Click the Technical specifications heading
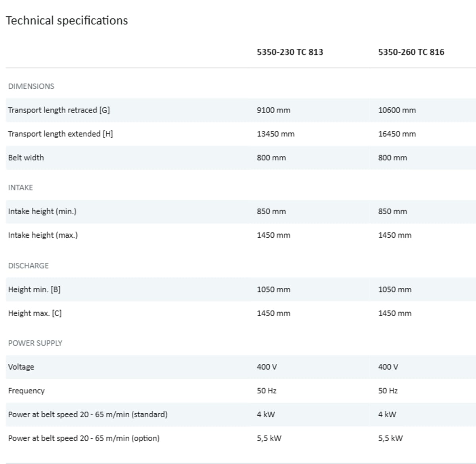Image resolution: width=476 pixels, height=464 pixels. [x=67, y=21]
